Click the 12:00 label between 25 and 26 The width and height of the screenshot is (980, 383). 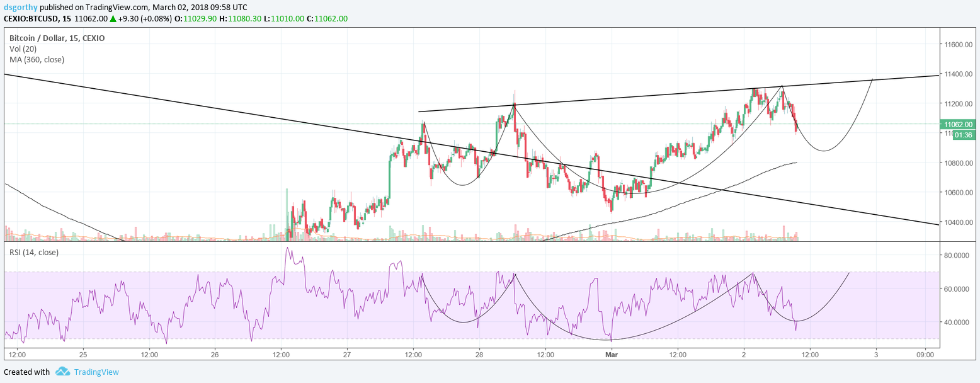pyautogui.click(x=149, y=354)
